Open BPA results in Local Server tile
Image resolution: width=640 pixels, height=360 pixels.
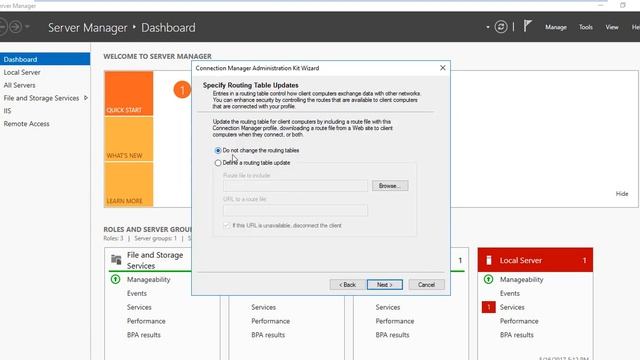(517, 335)
